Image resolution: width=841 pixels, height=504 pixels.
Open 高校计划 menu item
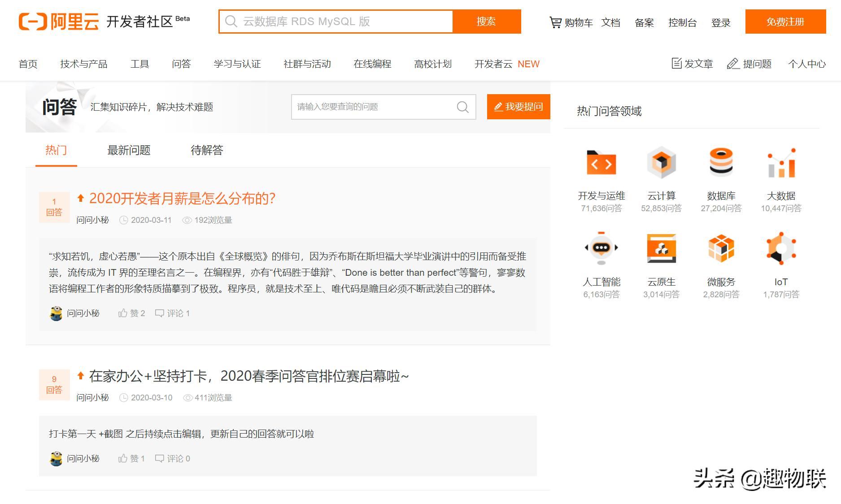(433, 64)
